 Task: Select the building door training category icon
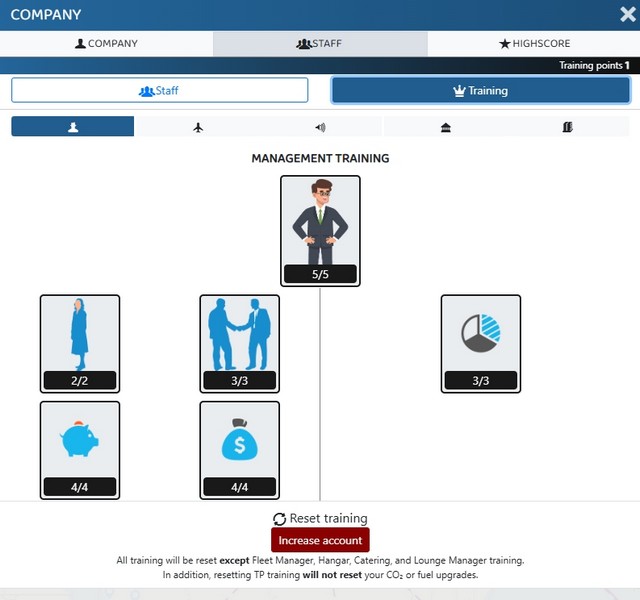tap(567, 127)
